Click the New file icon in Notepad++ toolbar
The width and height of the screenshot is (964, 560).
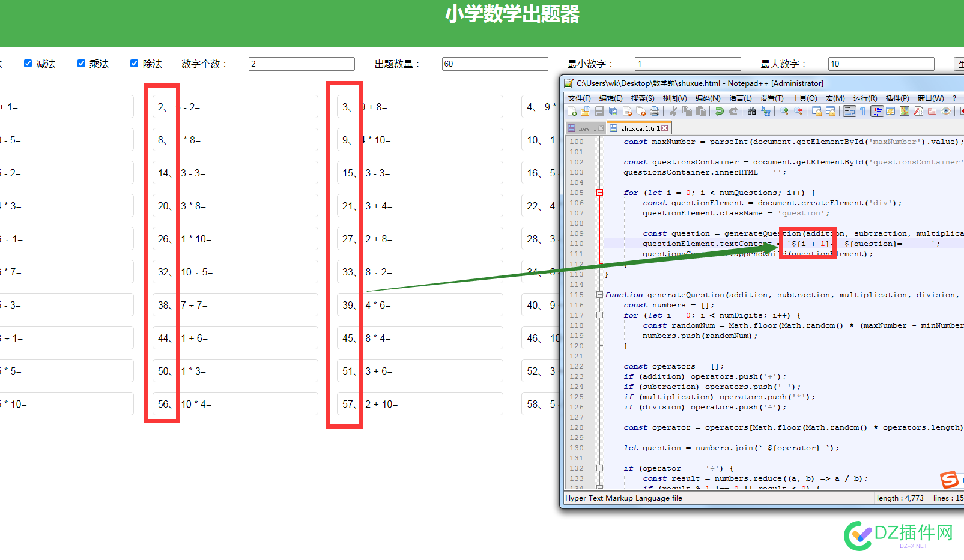pyautogui.click(x=572, y=111)
